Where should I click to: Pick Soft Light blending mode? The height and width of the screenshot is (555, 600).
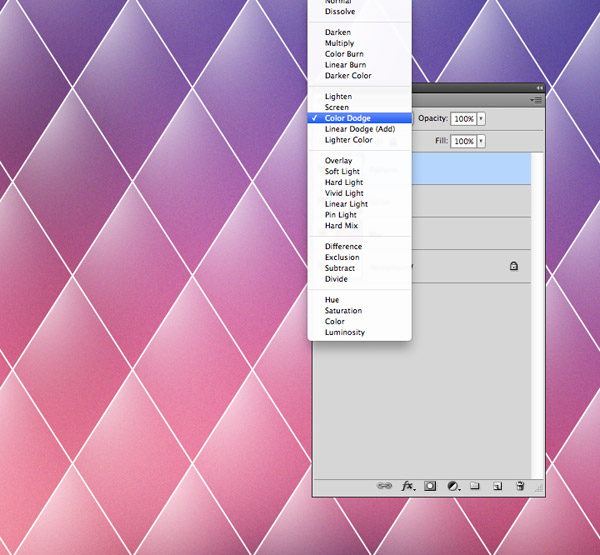tap(342, 172)
